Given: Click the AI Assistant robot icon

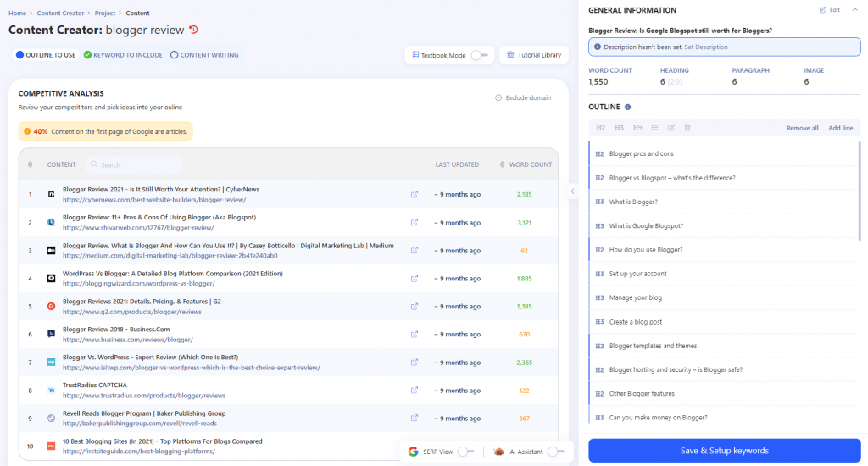Looking at the screenshot, I should pos(498,452).
